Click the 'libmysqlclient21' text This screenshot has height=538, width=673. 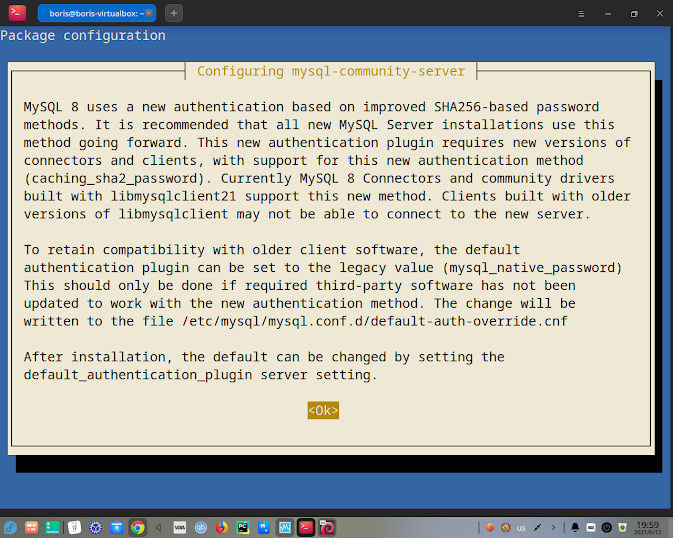pos(173,196)
